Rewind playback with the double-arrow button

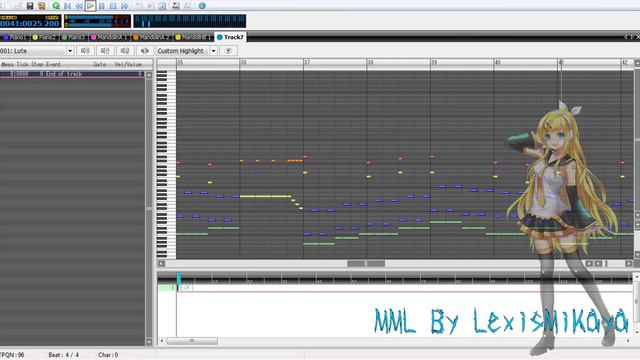tap(79, 6)
